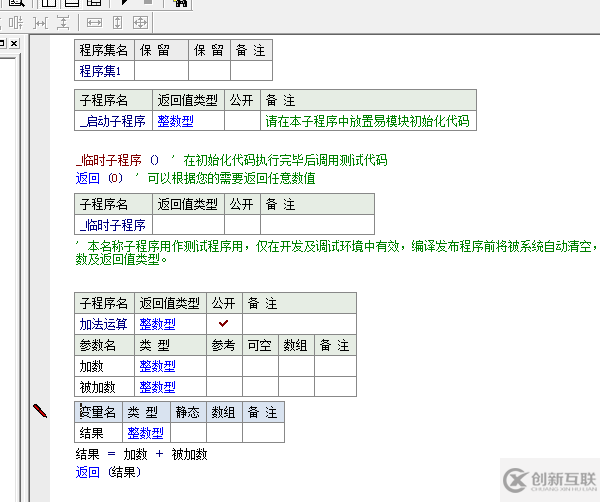The image size is (600, 502).
Task: Toggle the 静态 cell for variable 结果
Action: coord(188,433)
